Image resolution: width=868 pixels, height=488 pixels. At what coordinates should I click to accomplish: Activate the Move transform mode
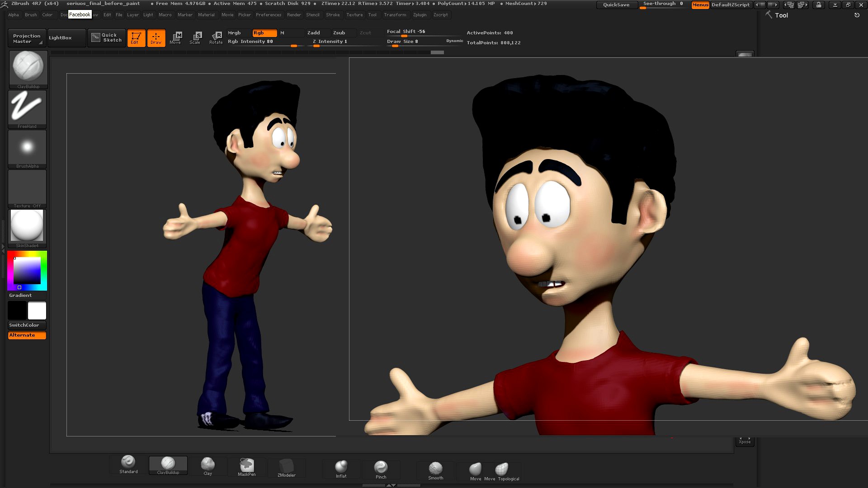tap(175, 38)
